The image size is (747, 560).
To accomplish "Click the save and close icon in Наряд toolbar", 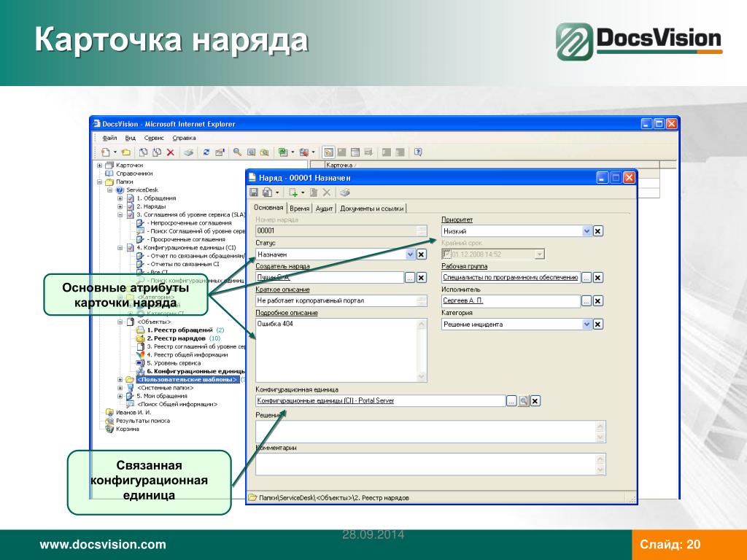I will [268, 192].
